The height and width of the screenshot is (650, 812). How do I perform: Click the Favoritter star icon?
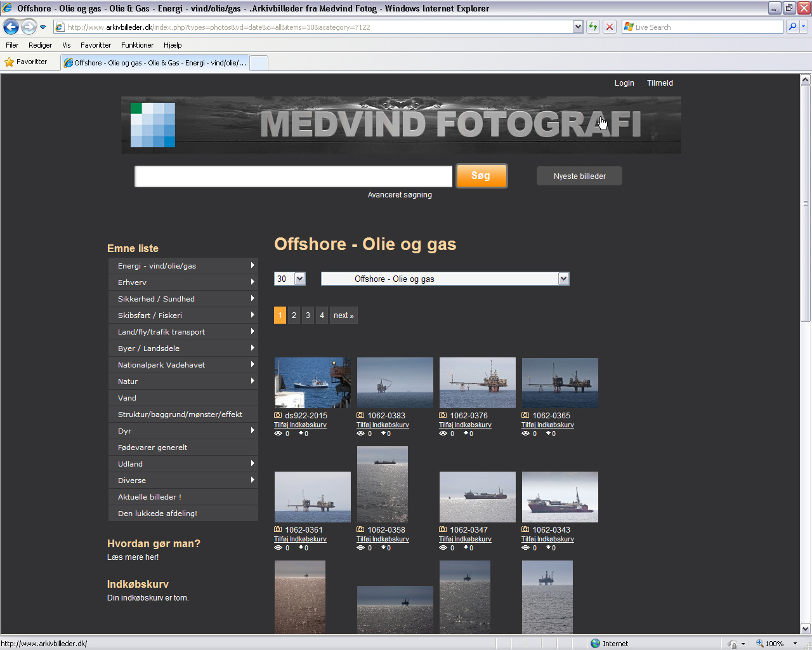pos(10,62)
